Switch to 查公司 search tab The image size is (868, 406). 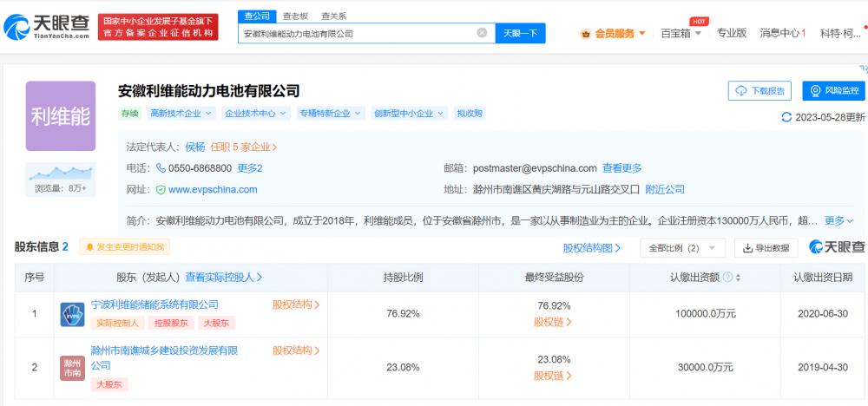click(257, 16)
